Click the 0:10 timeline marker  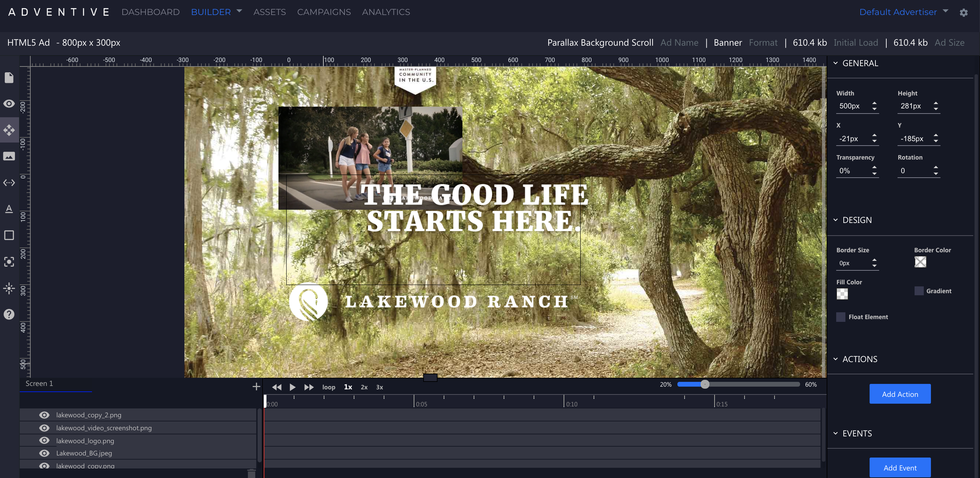571,404
